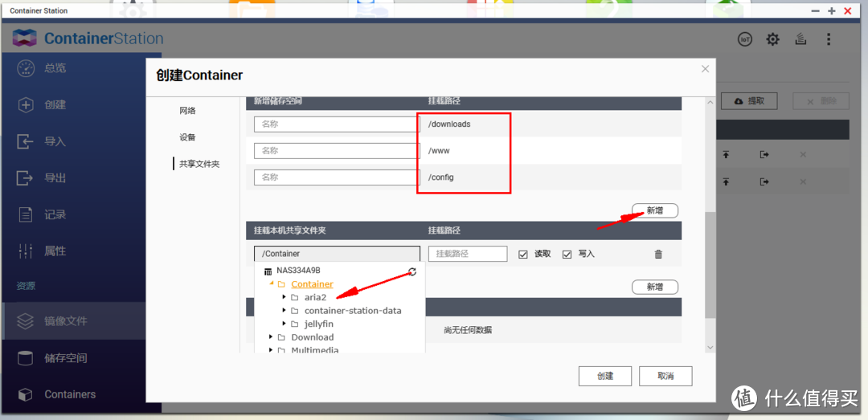Click the ContainerStation logo

tap(88, 39)
